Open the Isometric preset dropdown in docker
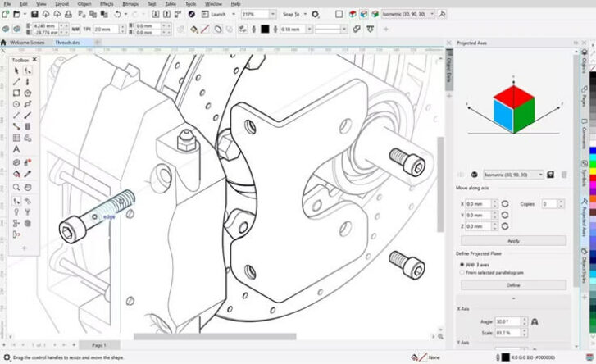Screen dimensions: 596x364 (x=540, y=175)
